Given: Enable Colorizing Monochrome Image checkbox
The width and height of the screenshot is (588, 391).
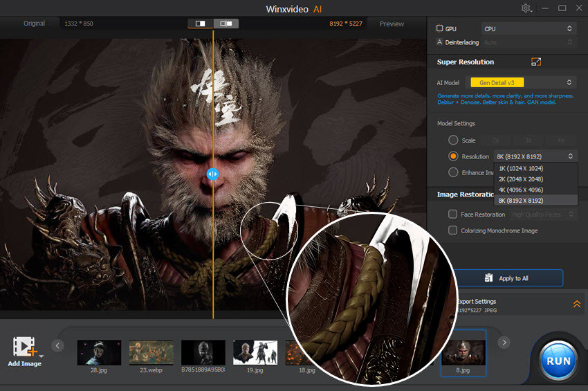Looking at the screenshot, I should click(452, 230).
